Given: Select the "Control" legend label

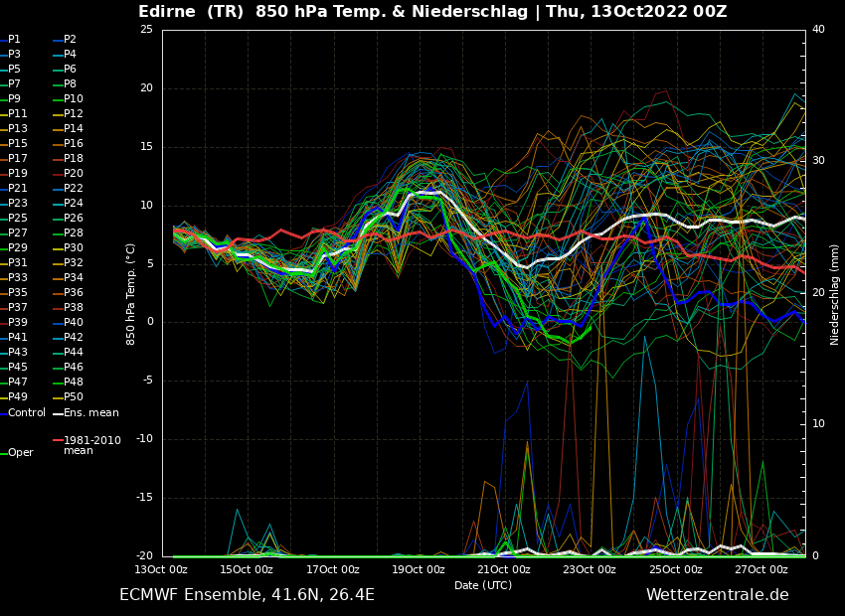Looking at the screenshot, I should (x=27, y=413).
